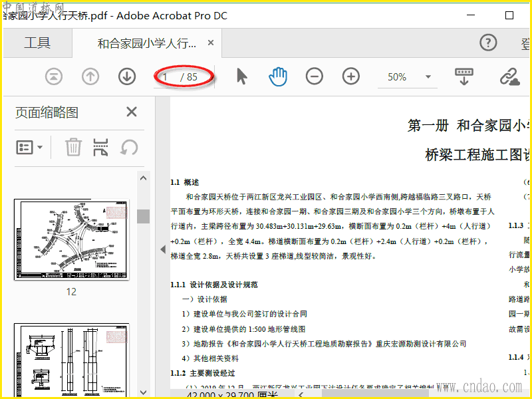Open the 50% zoom level dropdown
The image size is (532, 399).
(428, 76)
